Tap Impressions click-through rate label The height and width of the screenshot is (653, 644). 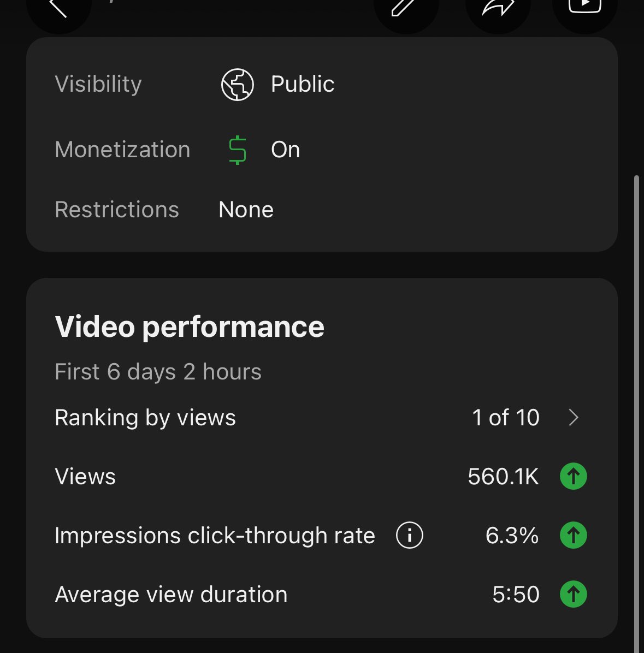pos(215,536)
